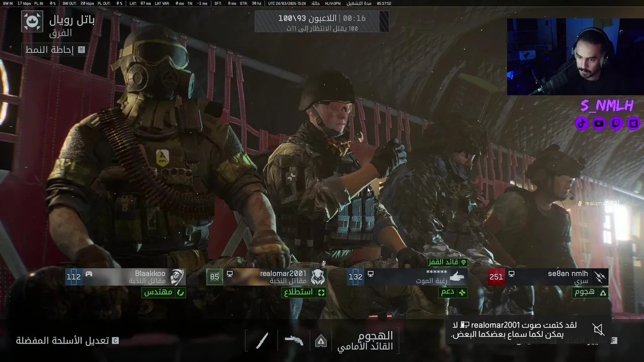Open realomar2001 player emblem
The width and height of the screenshot is (644, 362).
point(317,277)
